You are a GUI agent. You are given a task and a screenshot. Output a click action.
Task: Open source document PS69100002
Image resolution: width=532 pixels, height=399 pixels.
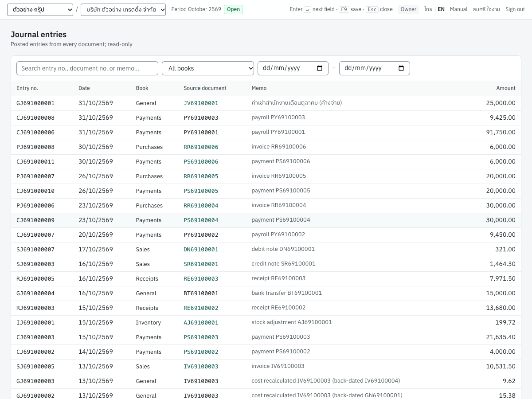point(201,352)
